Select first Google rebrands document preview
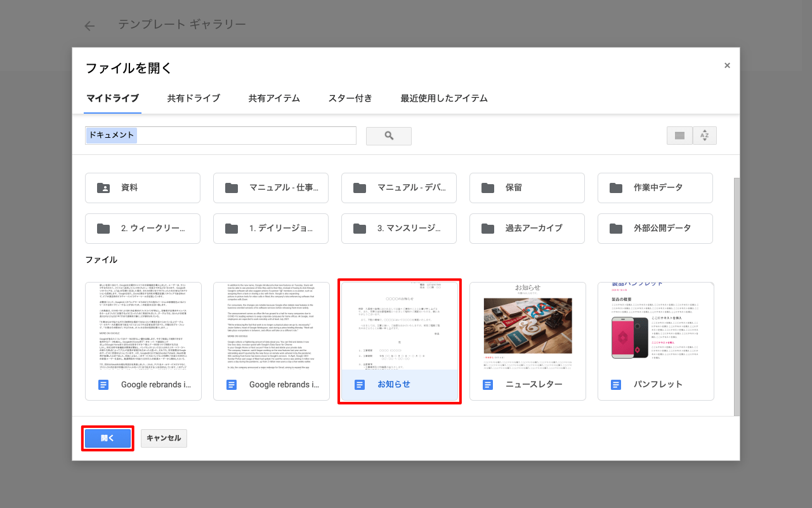This screenshot has height=508, width=812. [x=143, y=326]
